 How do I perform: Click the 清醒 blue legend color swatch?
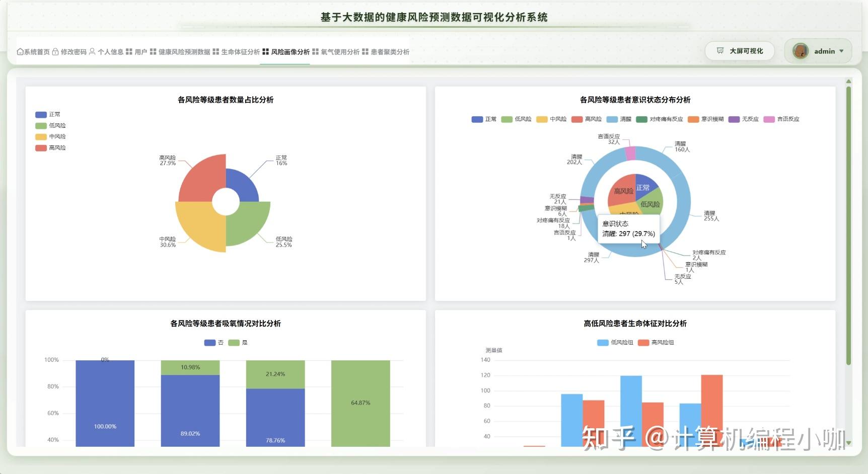[611, 119]
